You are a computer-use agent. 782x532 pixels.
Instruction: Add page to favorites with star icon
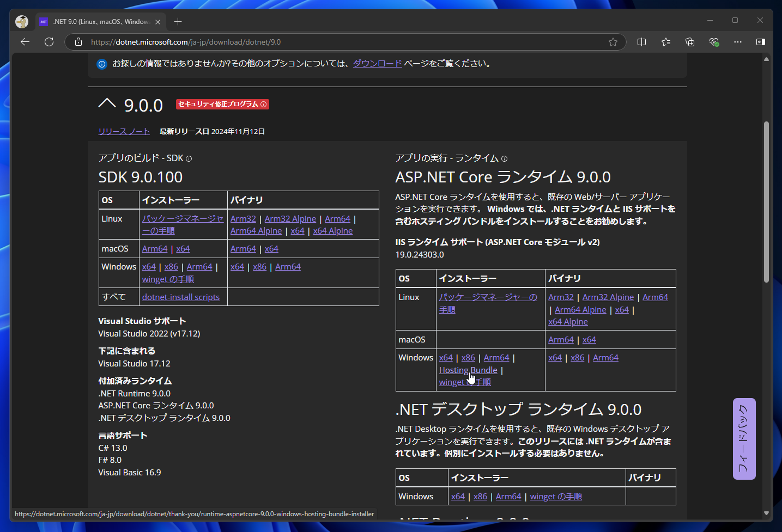[613, 42]
